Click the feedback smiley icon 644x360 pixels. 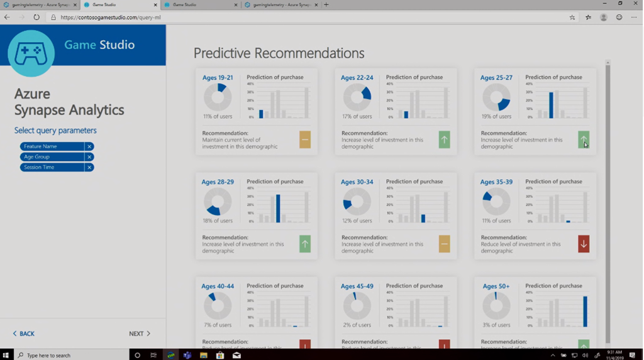(x=619, y=17)
